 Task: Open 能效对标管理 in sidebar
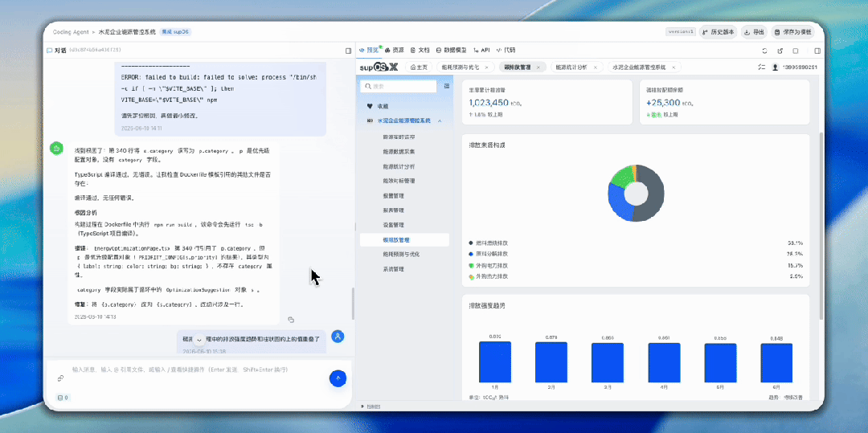(399, 181)
